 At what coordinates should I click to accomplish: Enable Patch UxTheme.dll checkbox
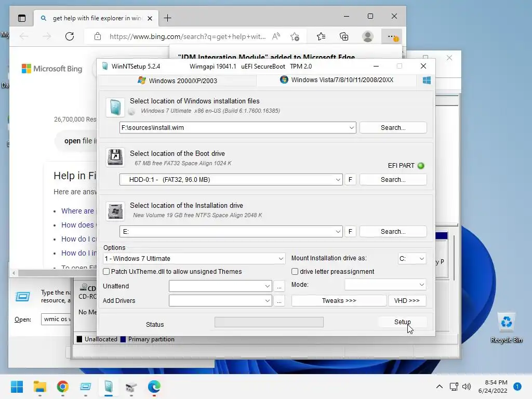106,271
